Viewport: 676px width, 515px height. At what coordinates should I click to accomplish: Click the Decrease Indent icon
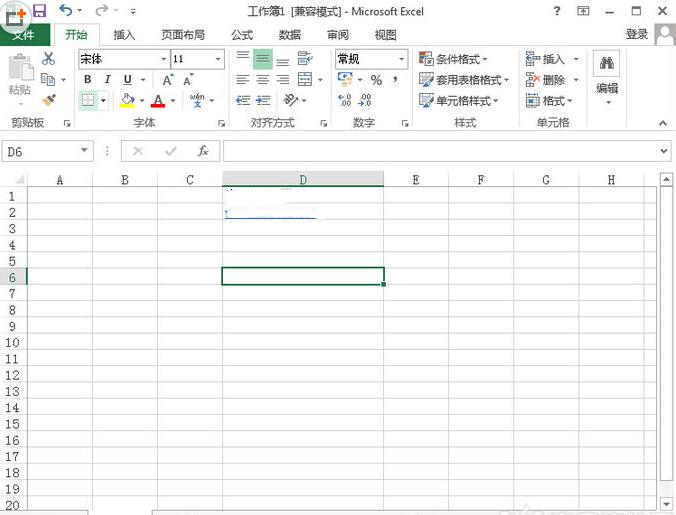pos(242,100)
